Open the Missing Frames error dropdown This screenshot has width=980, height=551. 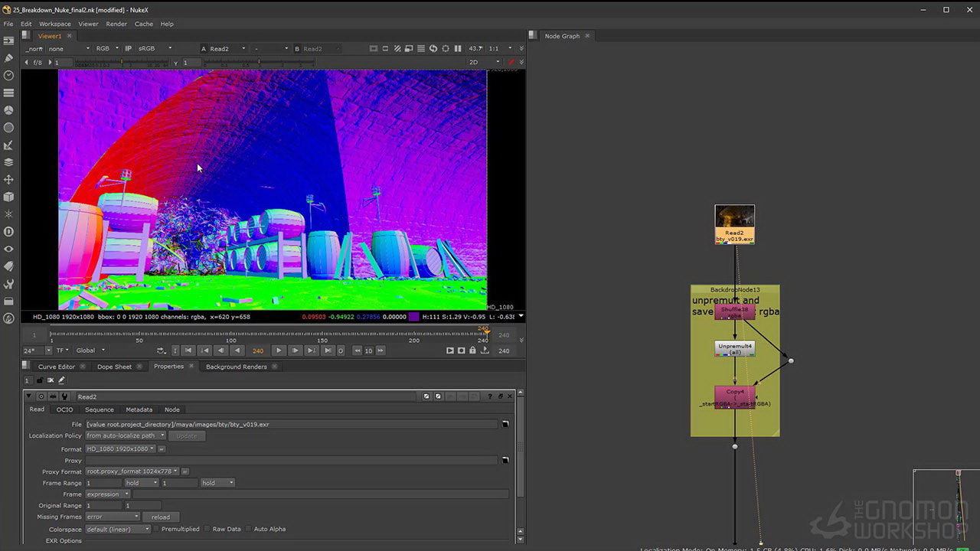click(x=113, y=517)
